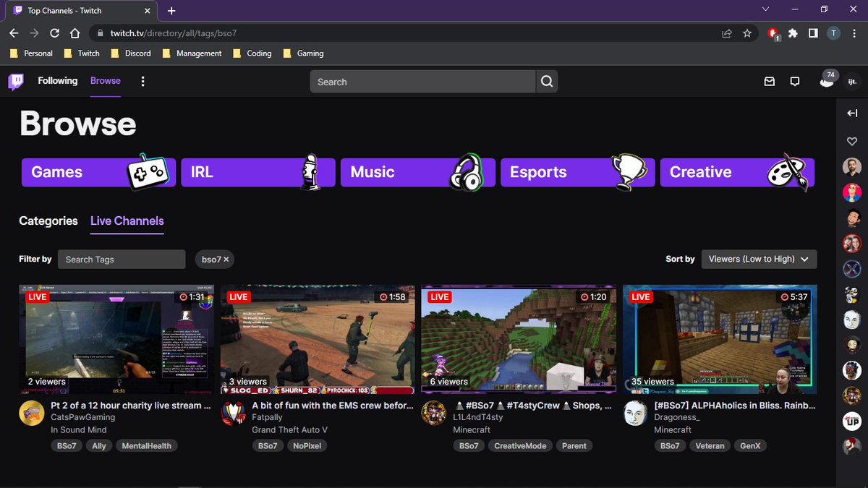Select Following in the top navigation
Screen dimensions: 868x488
click(x=57, y=81)
